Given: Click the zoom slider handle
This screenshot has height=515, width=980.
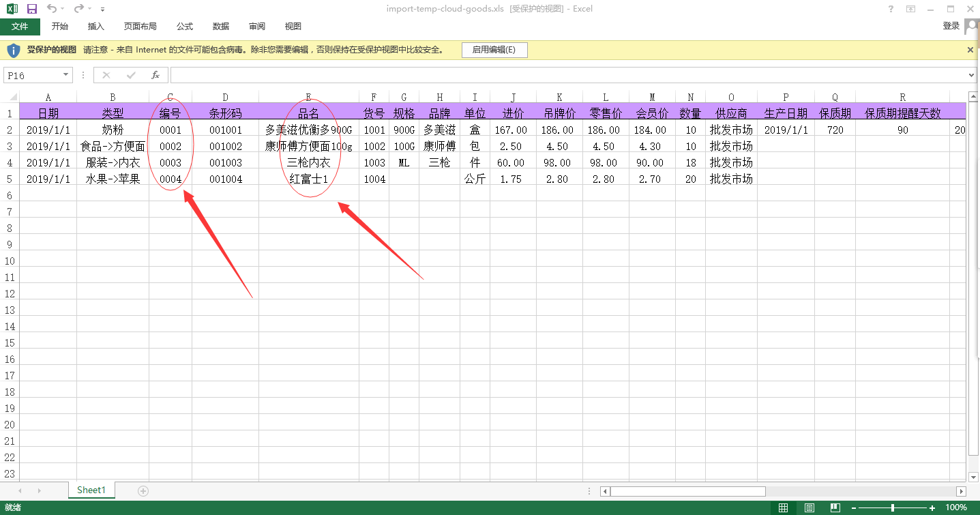Looking at the screenshot, I should pyautogui.click(x=893, y=507).
